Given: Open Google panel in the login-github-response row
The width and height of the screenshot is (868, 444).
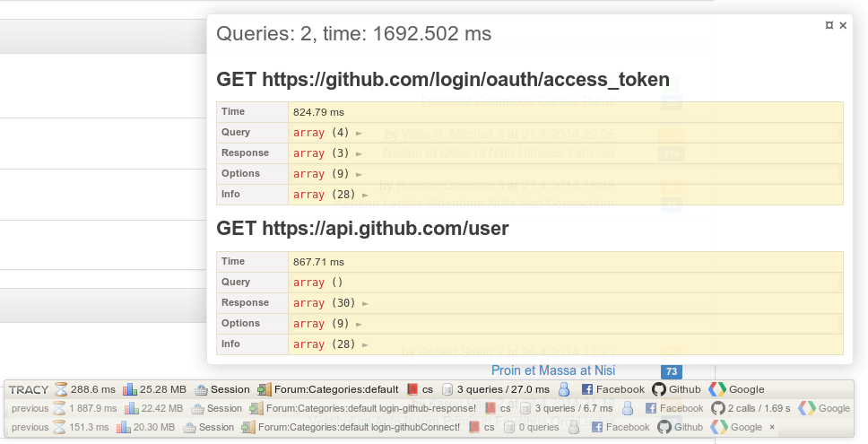Looking at the screenshot, I should coord(824,408).
